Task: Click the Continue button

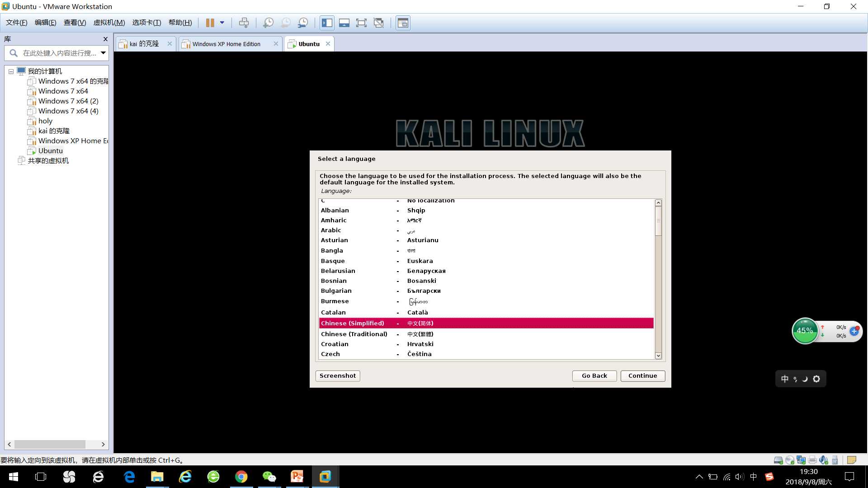Action: click(x=642, y=376)
